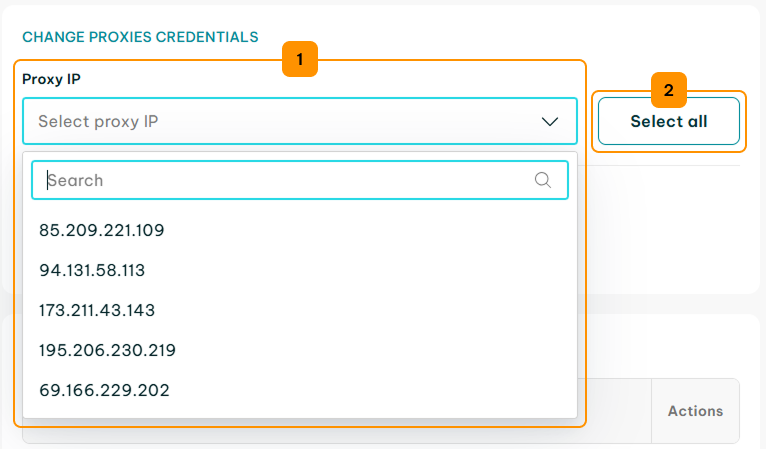
Task: Pick 173.211.43.143 in the dropdown list
Action: pyautogui.click(x=300, y=310)
